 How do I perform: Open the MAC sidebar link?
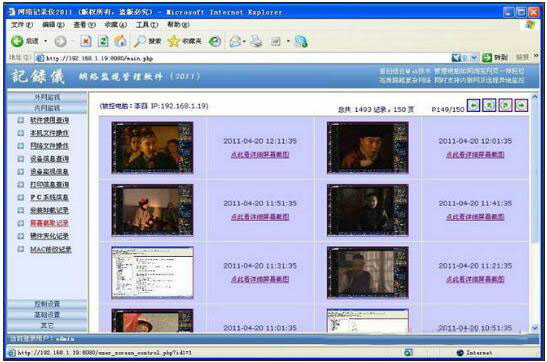[51, 249]
